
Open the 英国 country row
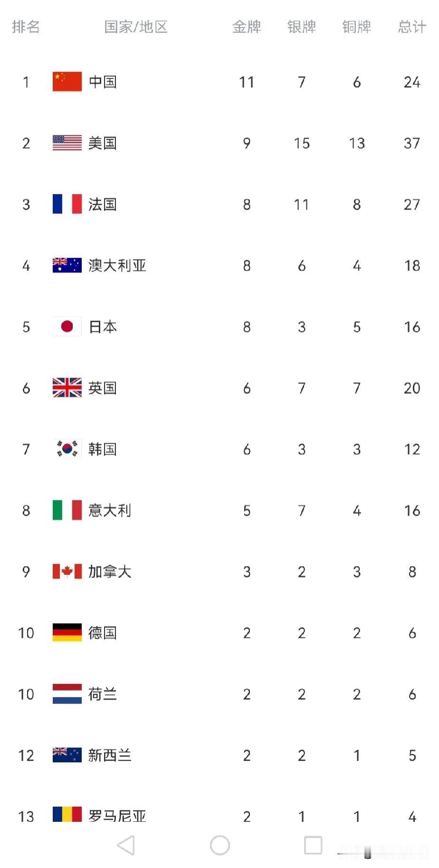[219, 388]
